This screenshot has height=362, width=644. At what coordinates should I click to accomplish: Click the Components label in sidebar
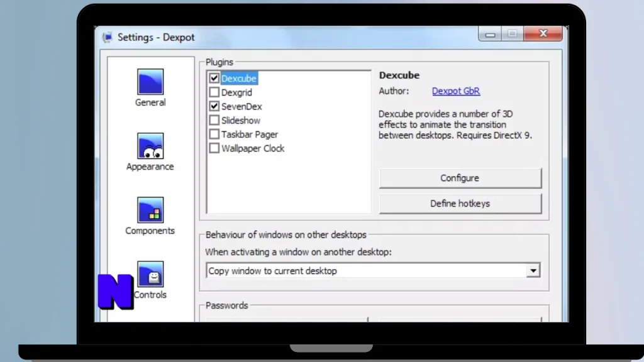pyautogui.click(x=150, y=231)
